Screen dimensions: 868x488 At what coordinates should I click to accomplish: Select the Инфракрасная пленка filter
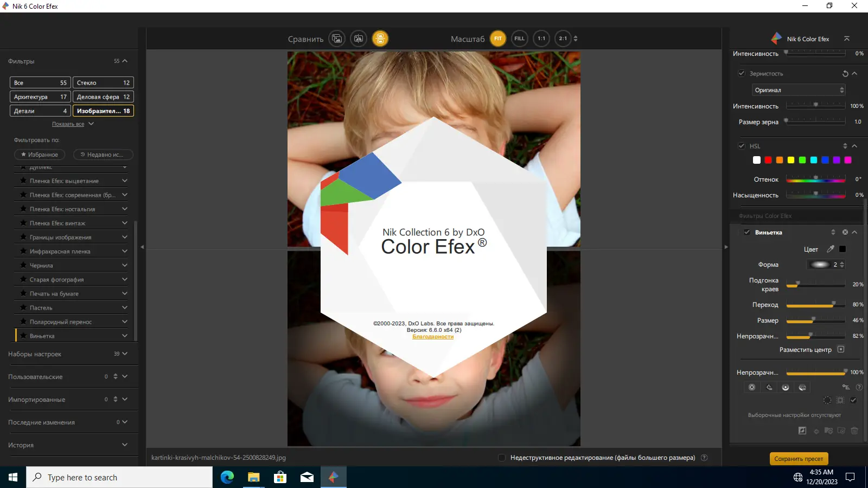pos(72,251)
